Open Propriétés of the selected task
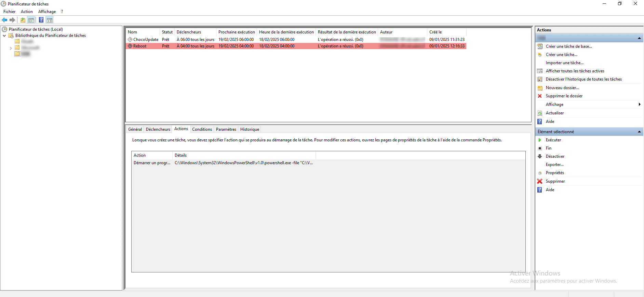 coord(554,173)
